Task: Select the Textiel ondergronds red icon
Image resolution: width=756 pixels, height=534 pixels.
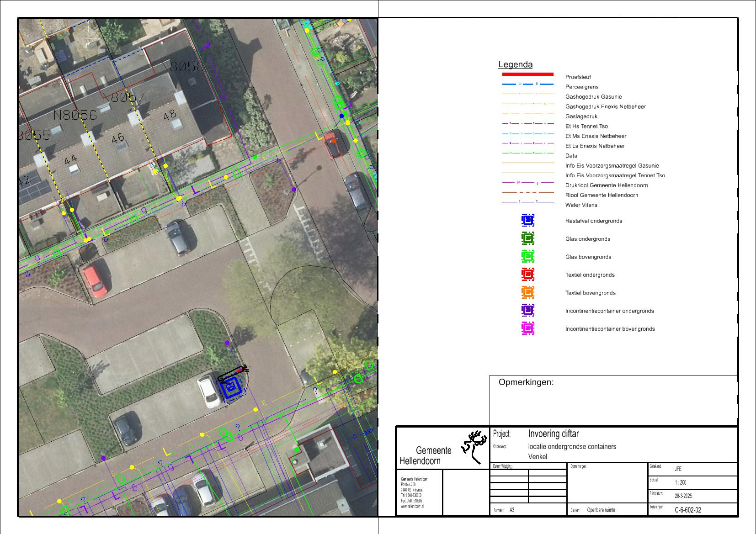Action: 527,275
